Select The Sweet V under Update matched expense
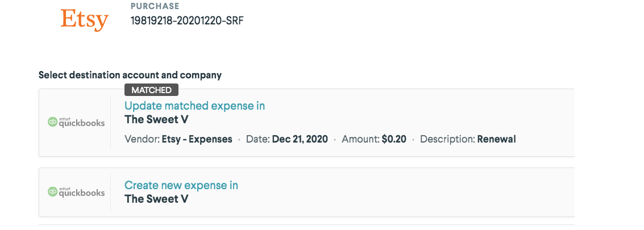The width and height of the screenshot is (644, 230). (156, 119)
